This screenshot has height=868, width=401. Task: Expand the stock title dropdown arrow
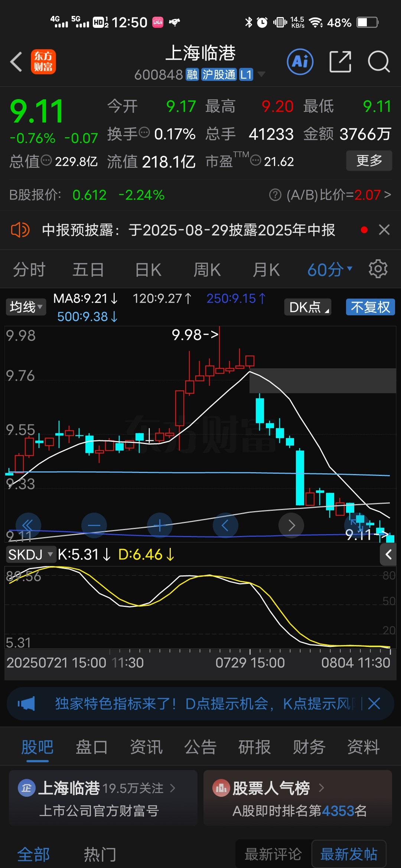click(261, 74)
